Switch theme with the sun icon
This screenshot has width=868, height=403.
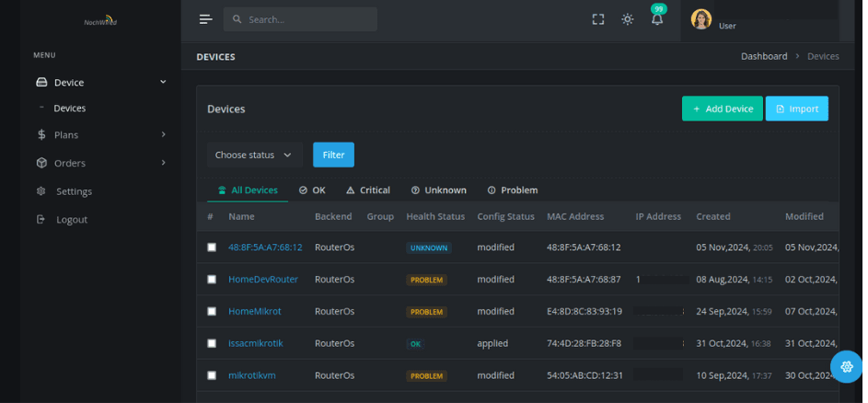coord(627,19)
